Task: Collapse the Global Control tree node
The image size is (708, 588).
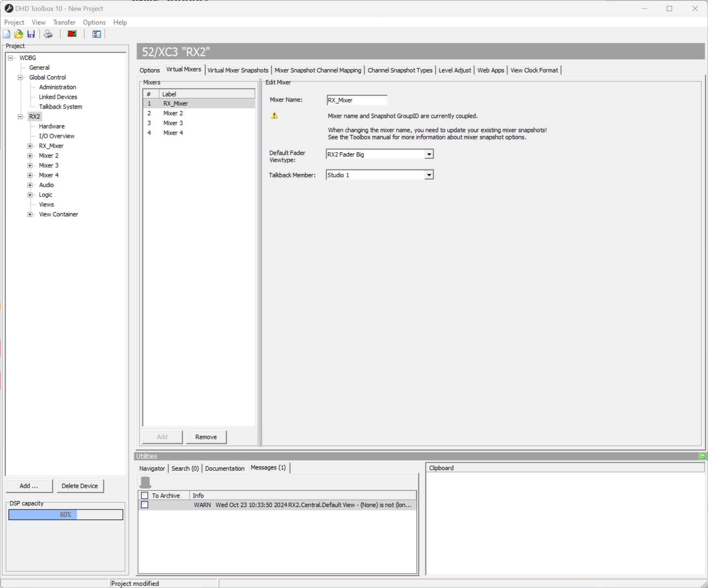Action: pyautogui.click(x=20, y=77)
